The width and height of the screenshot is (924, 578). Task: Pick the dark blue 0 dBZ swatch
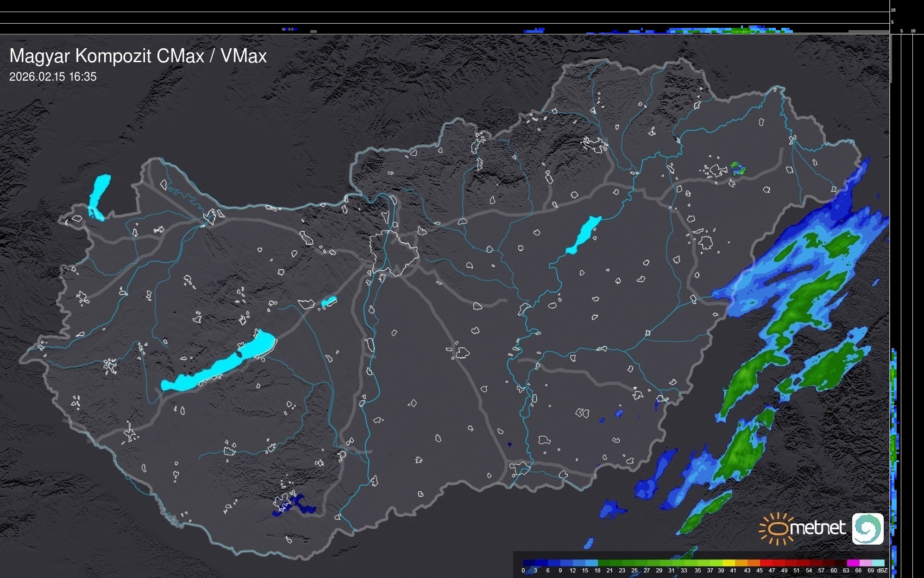[529, 563]
